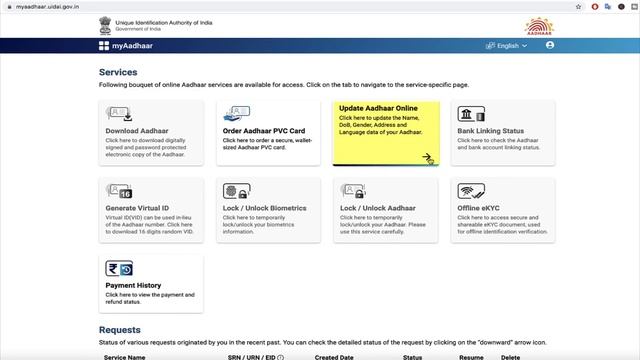Click the translate extension icon in browser toolbar
This screenshot has width=640, height=360.
(x=608, y=7)
